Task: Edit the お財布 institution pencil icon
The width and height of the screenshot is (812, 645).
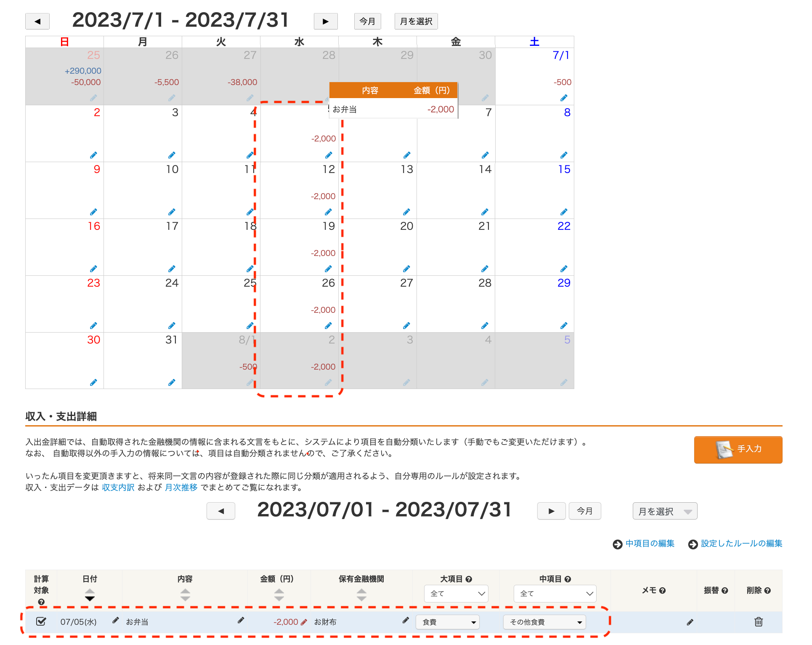Action: pos(406,620)
